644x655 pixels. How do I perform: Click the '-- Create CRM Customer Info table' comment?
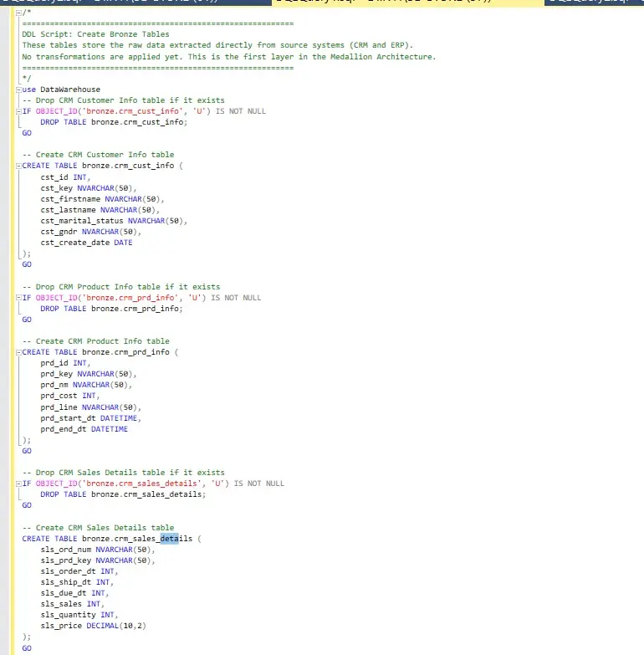(98, 155)
